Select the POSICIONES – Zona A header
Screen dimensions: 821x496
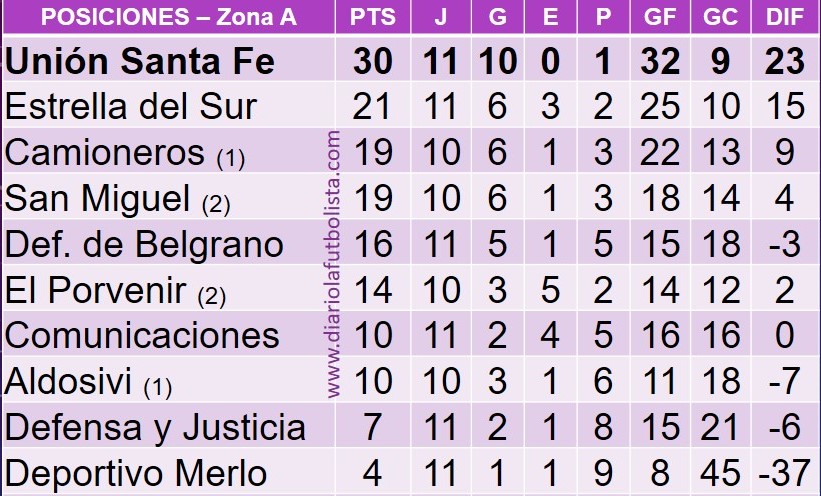click(169, 17)
